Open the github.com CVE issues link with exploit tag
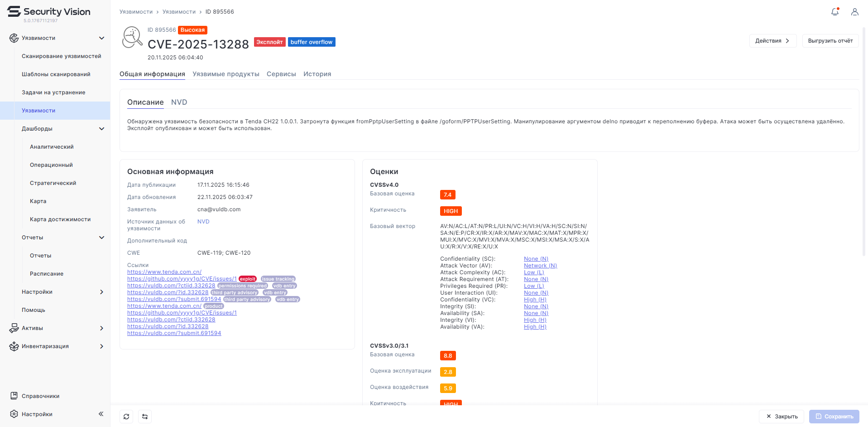This screenshot has width=868, height=427. pos(182,279)
